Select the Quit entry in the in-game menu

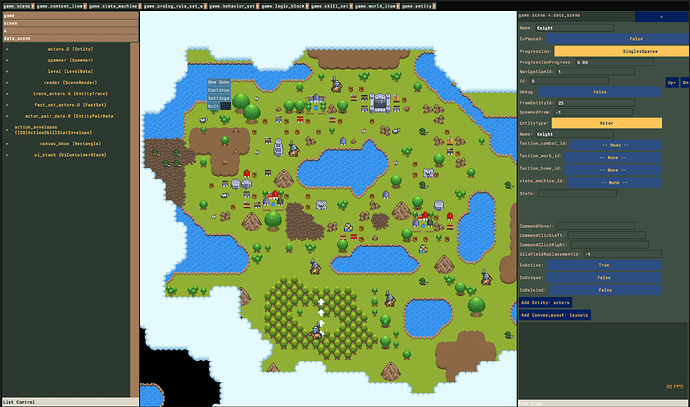click(213, 106)
